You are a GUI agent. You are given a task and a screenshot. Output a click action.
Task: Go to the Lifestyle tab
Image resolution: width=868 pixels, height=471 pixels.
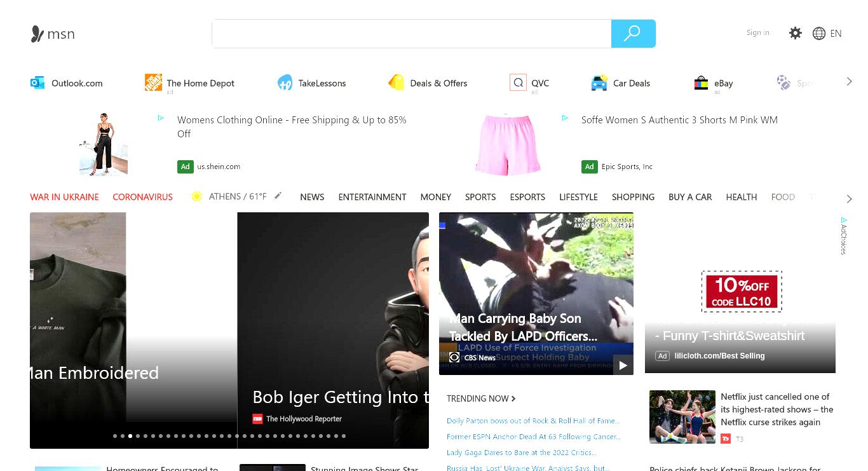[578, 197]
